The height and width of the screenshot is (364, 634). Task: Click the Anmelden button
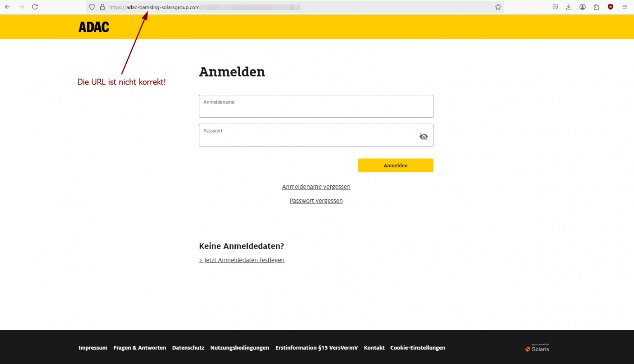point(395,165)
